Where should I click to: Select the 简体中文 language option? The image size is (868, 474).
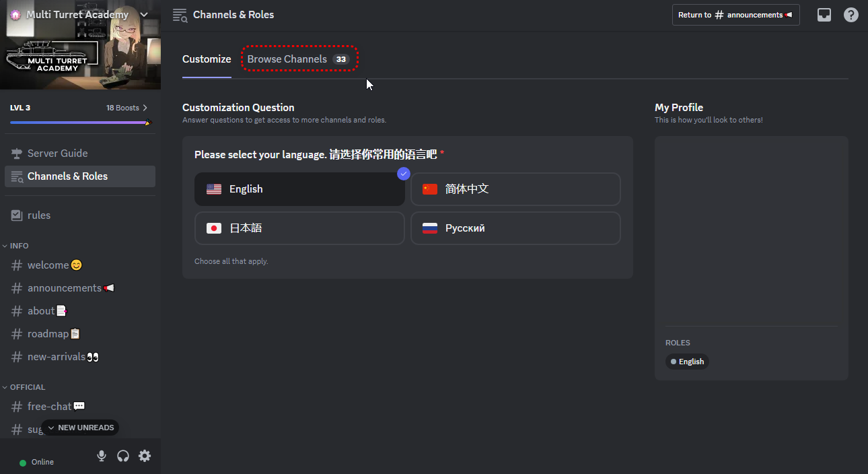[x=515, y=189]
